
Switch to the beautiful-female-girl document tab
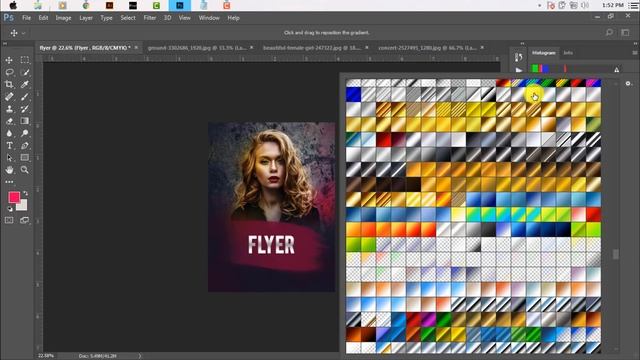[312, 48]
